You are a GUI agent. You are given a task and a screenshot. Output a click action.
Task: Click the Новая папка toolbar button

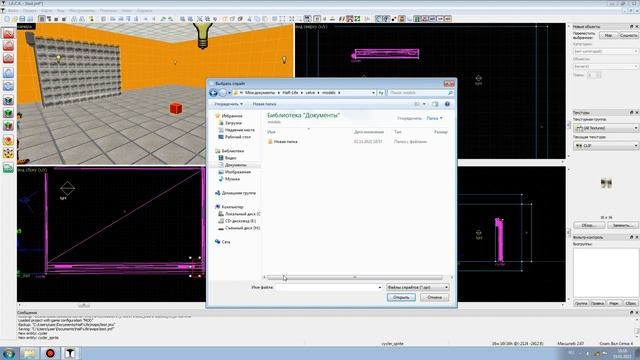(x=264, y=104)
